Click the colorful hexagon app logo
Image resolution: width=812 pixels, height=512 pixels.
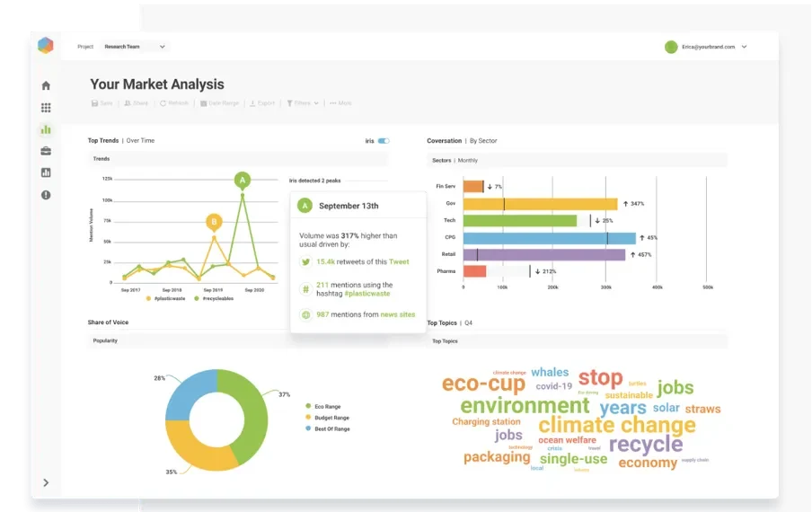(46, 46)
